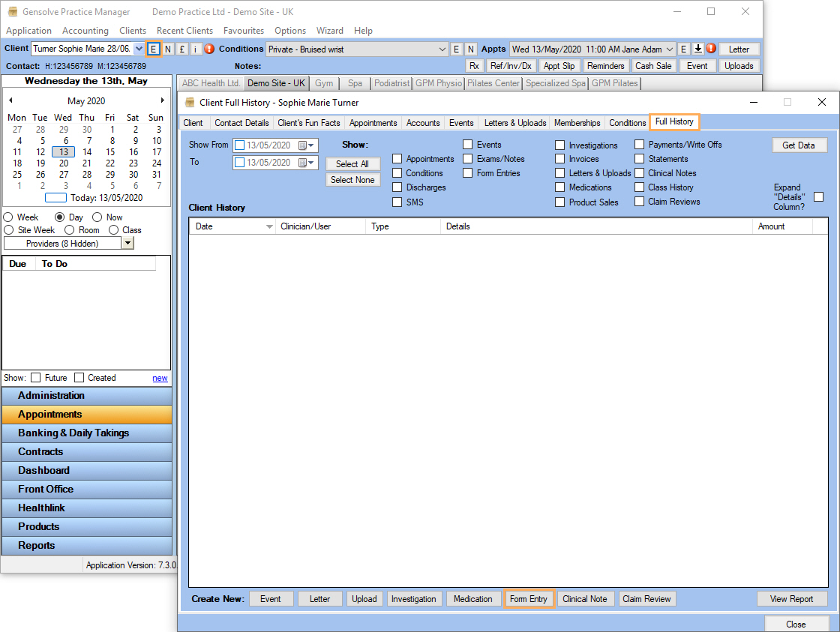
Task: Open the Client name dropdown
Action: click(139, 49)
